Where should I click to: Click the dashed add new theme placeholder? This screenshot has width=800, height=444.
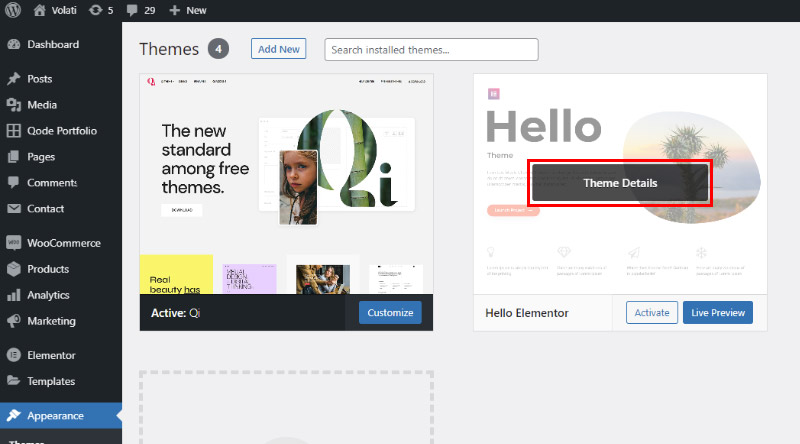(x=286, y=407)
